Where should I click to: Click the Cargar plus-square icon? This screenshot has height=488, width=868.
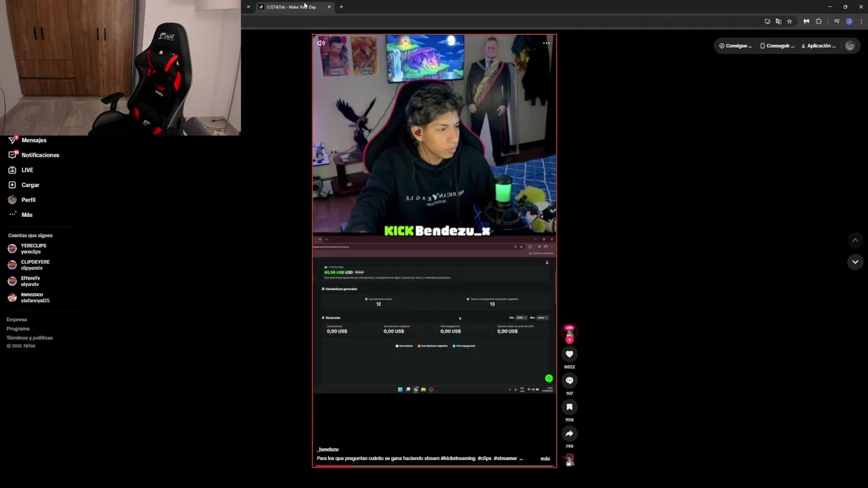12,185
